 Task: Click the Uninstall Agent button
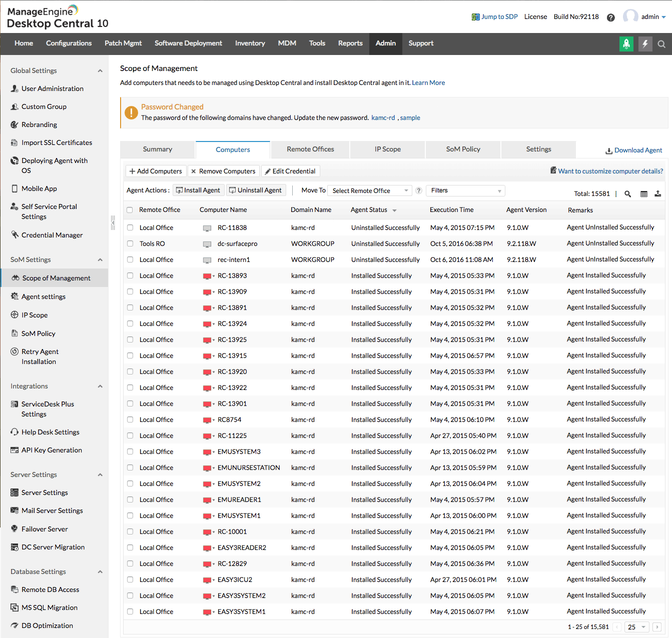point(256,190)
